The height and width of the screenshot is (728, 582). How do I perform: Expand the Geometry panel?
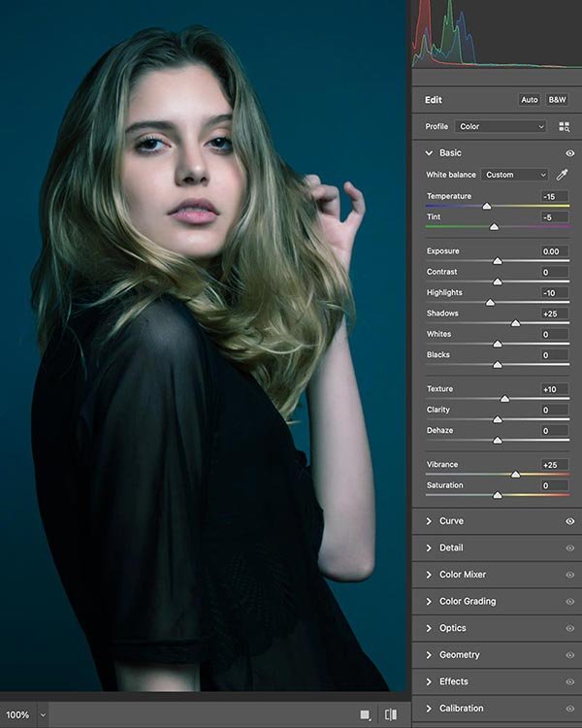click(459, 655)
